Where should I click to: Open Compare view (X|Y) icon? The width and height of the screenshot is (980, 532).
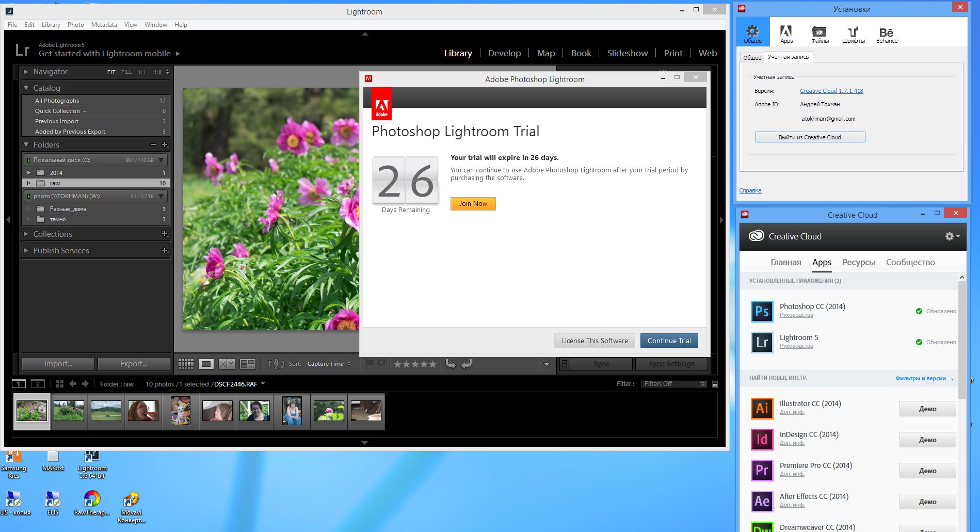coord(227,364)
